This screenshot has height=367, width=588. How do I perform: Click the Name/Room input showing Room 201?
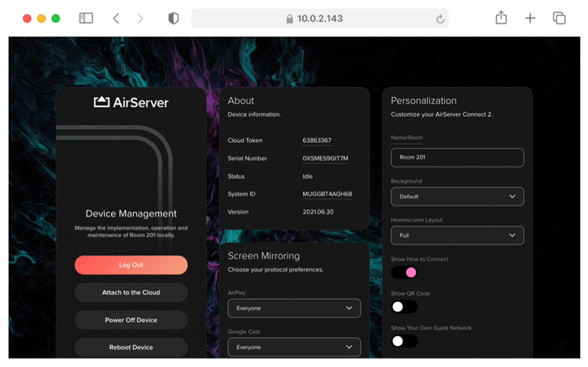457,158
